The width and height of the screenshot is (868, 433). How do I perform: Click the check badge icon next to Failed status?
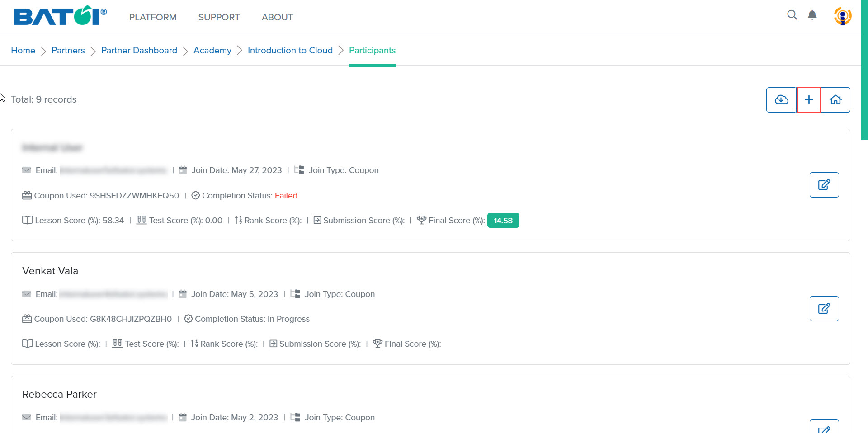click(196, 195)
